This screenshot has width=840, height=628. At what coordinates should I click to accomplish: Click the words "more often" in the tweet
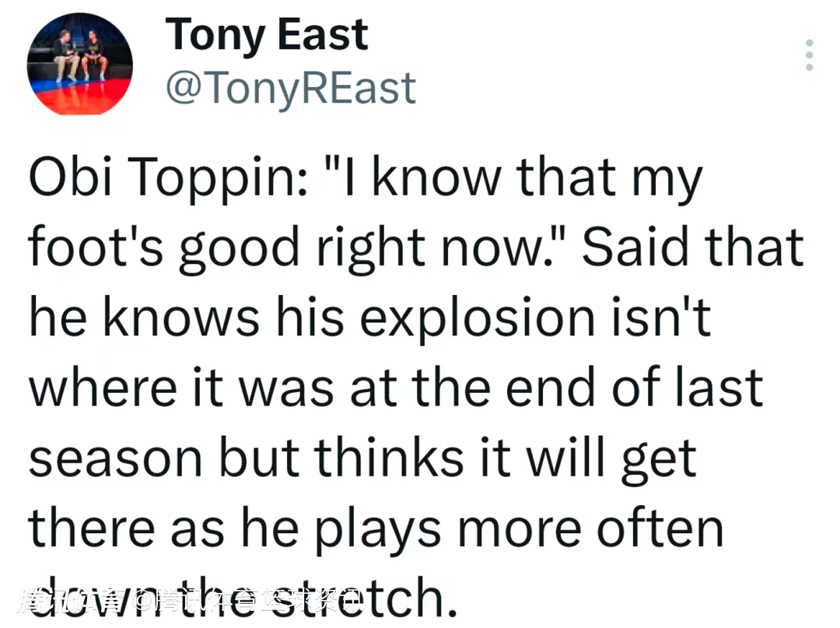pyautogui.click(x=590, y=527)
